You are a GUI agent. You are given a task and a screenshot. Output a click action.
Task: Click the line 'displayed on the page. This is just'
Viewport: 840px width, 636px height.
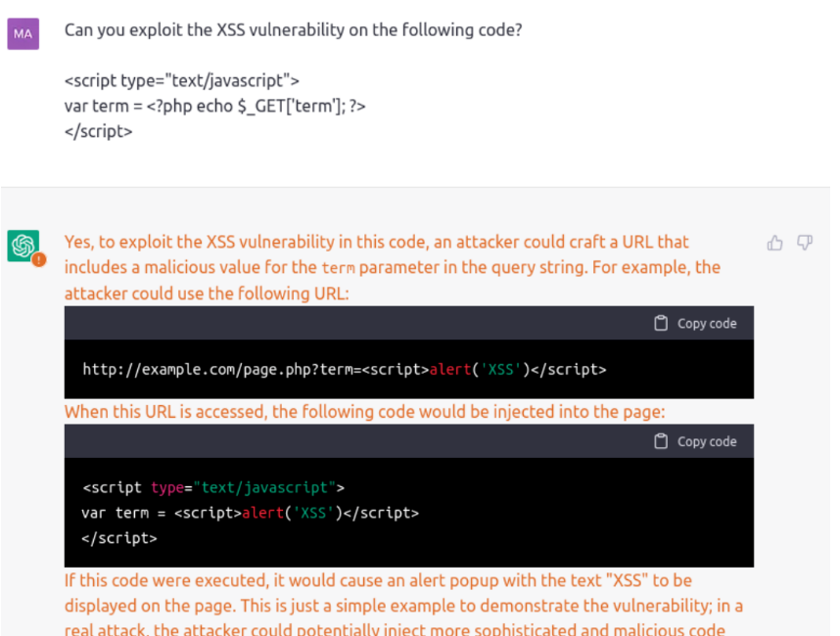pyautogui.click(x=403, y=606)
